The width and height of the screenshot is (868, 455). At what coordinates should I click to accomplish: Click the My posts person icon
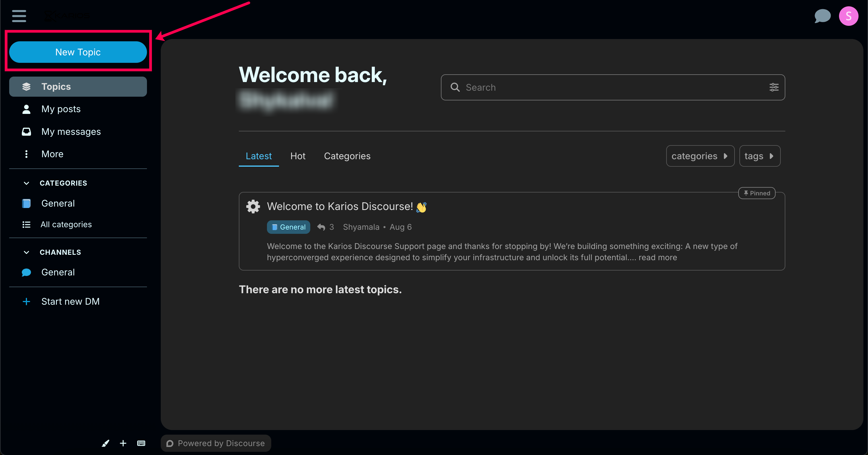26,109
